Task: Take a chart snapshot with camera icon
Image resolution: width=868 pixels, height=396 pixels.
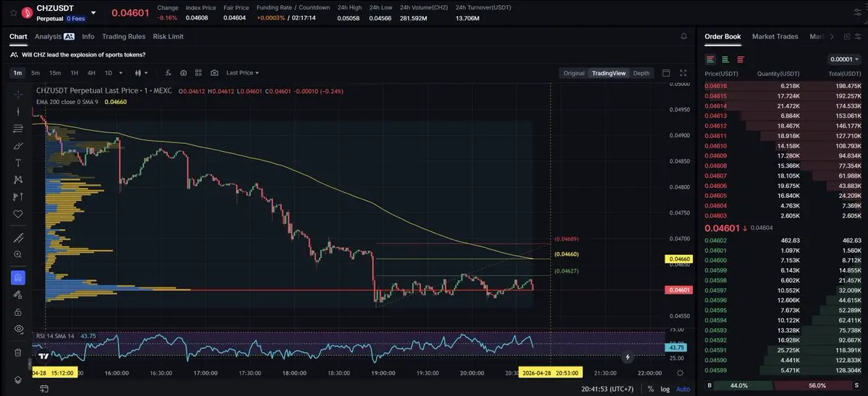Action: tap(215, 73)
